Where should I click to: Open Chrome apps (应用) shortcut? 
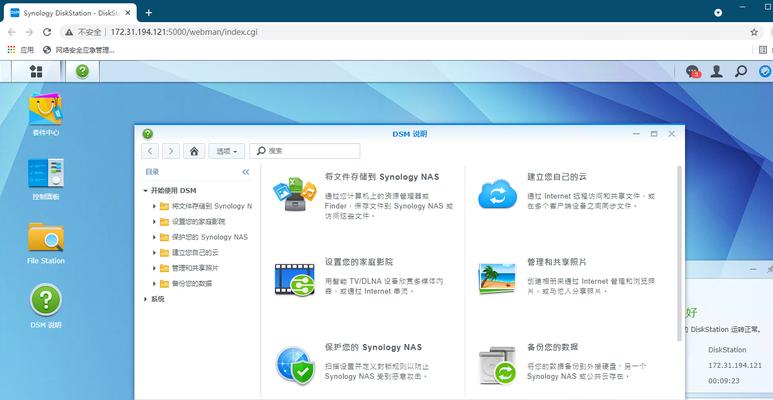21,50
